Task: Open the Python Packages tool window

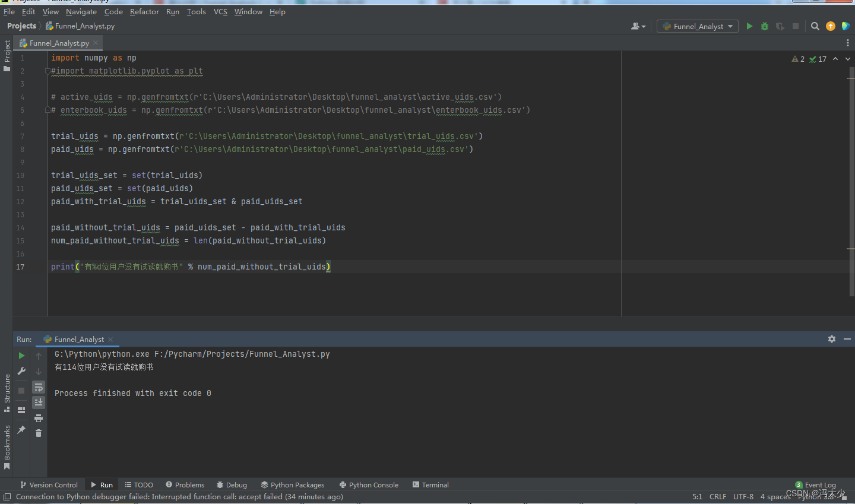Action: 292,485
